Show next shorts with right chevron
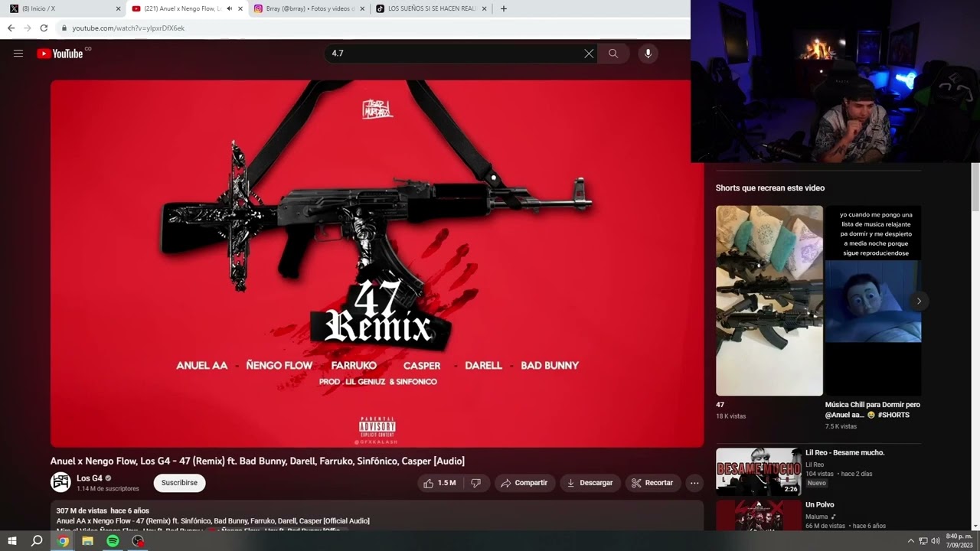This screenshot has height=551, width=980. [919, 301]
